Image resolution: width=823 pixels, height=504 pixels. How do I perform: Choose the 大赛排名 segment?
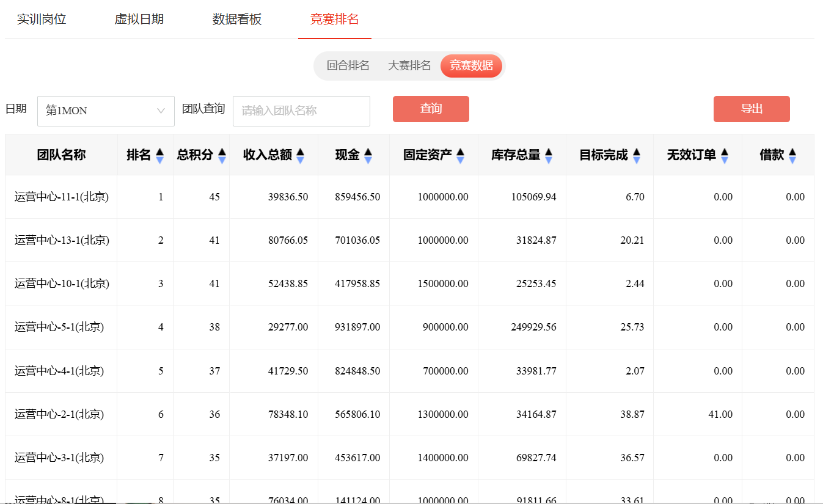(409, 65)
